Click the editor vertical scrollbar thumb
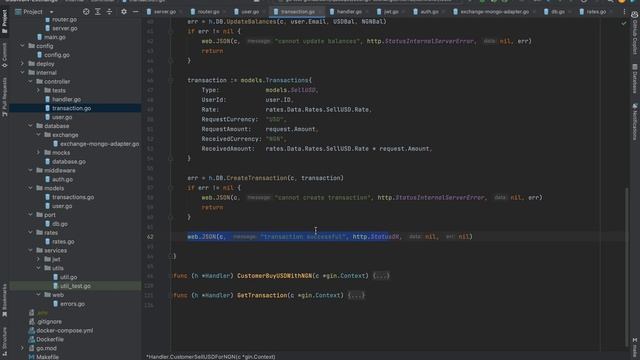 (x=627, y=266)
